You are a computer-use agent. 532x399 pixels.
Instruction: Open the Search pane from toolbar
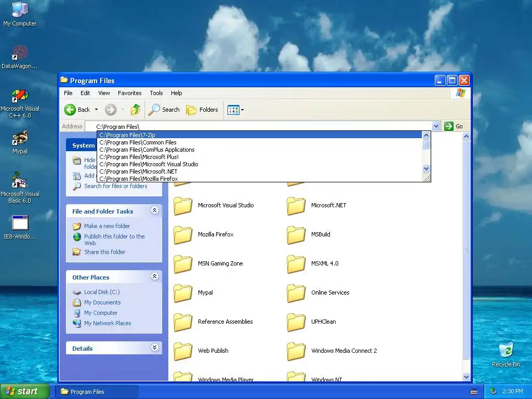[x=164, y=110]
